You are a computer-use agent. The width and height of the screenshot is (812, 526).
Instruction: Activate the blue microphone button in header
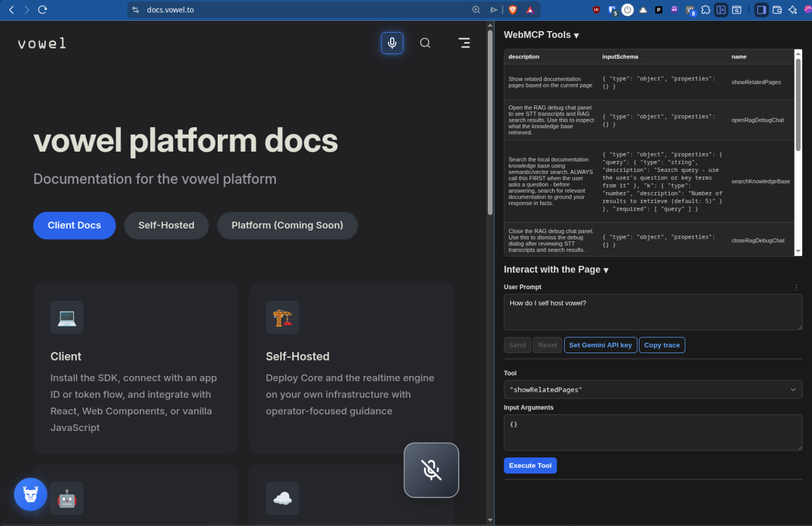click(392, 43)
